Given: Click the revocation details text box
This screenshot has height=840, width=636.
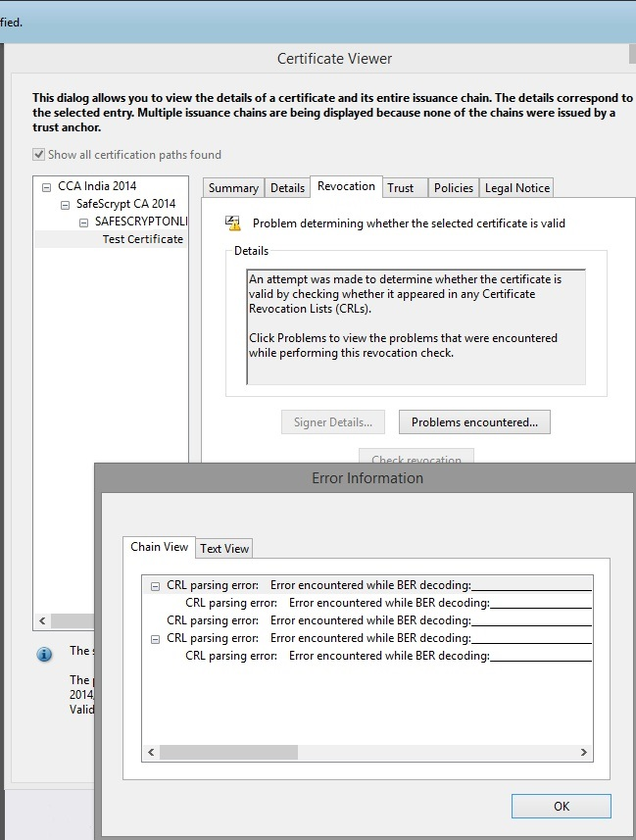Looking at the screenshot, I should click(416, 326).
